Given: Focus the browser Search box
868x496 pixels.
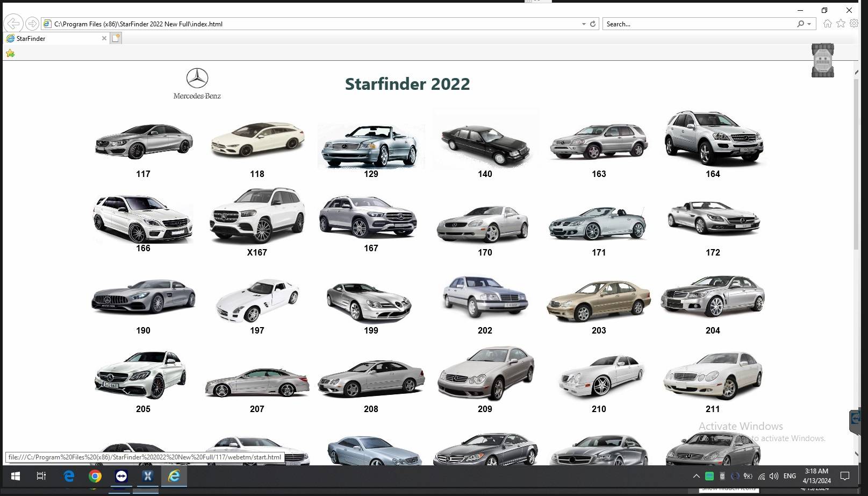Looking at the screenshot, I should (x=699, y=24).
